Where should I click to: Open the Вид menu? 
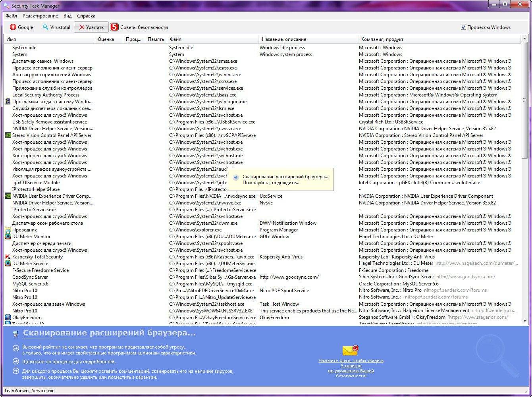[67, 16]
